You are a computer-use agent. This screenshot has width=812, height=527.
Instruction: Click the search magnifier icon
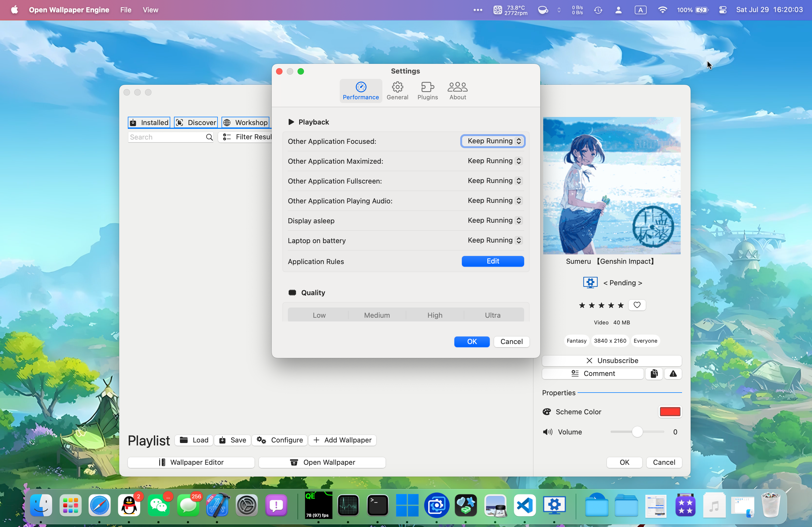click(209, 137)
